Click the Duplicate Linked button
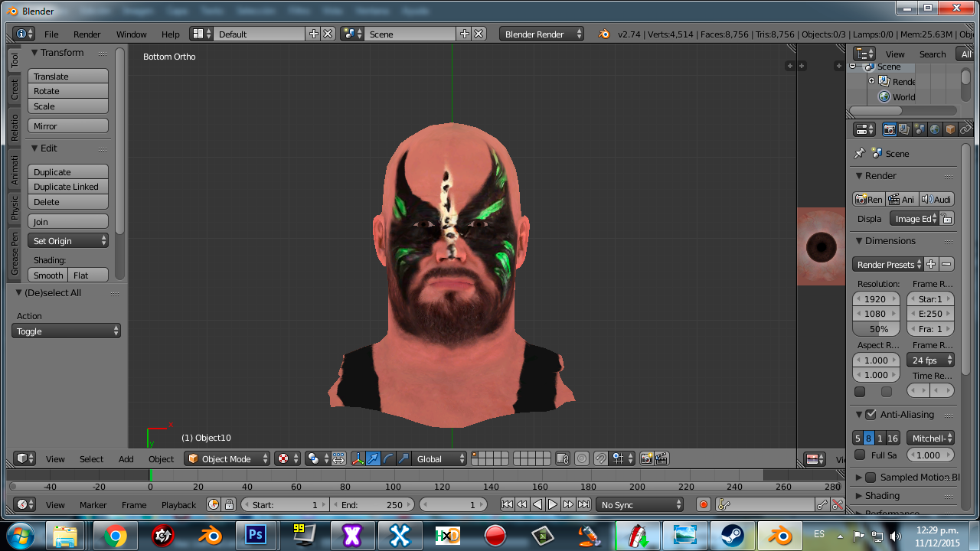This screenshot has height=551, width=980. [x=68, y=187]
